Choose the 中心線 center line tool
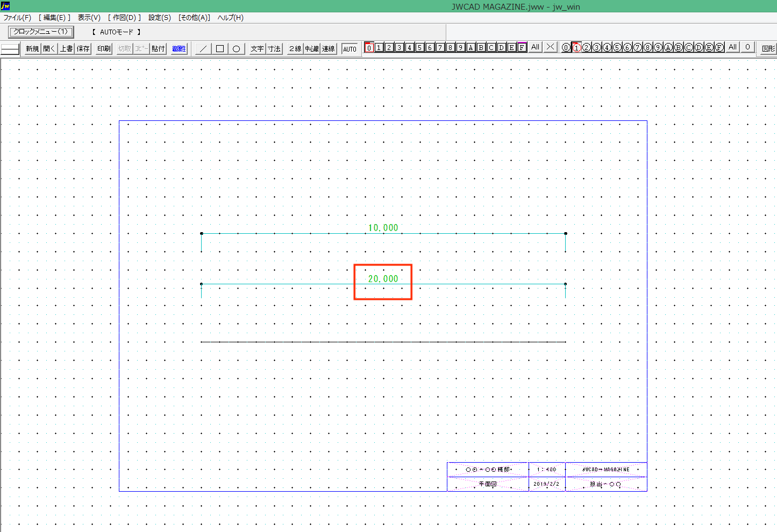Screen dimensions: 777x532 [312, 49]
